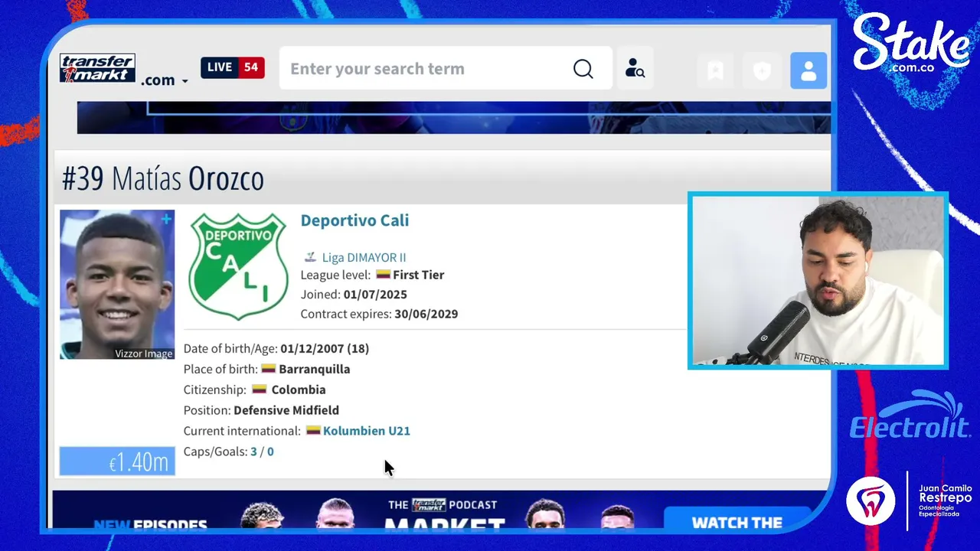Focus the 'Enter your search term' field
The height and width of the screenshot is (551, 980).
point(425,69)
